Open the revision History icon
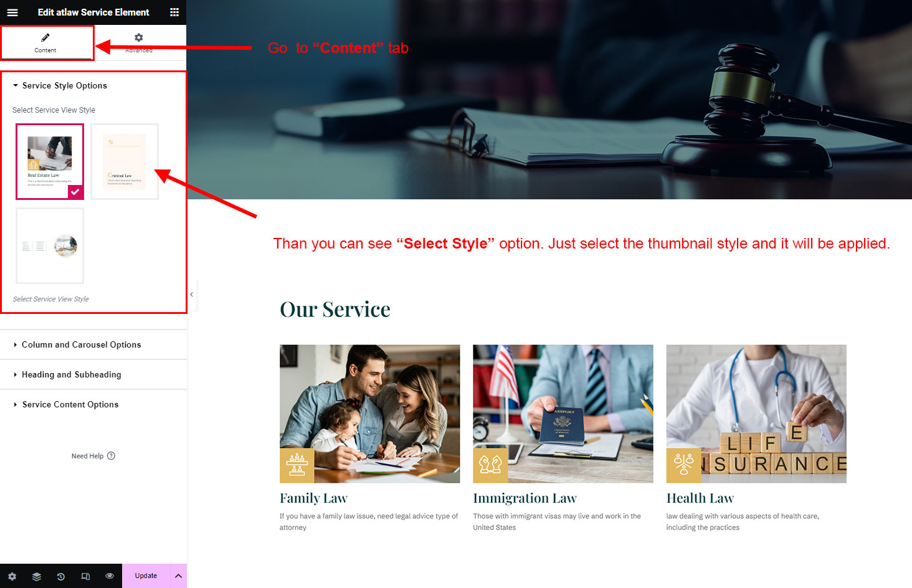Image resolution: width=912 pixels, height=588 pixels. [61, 576]
